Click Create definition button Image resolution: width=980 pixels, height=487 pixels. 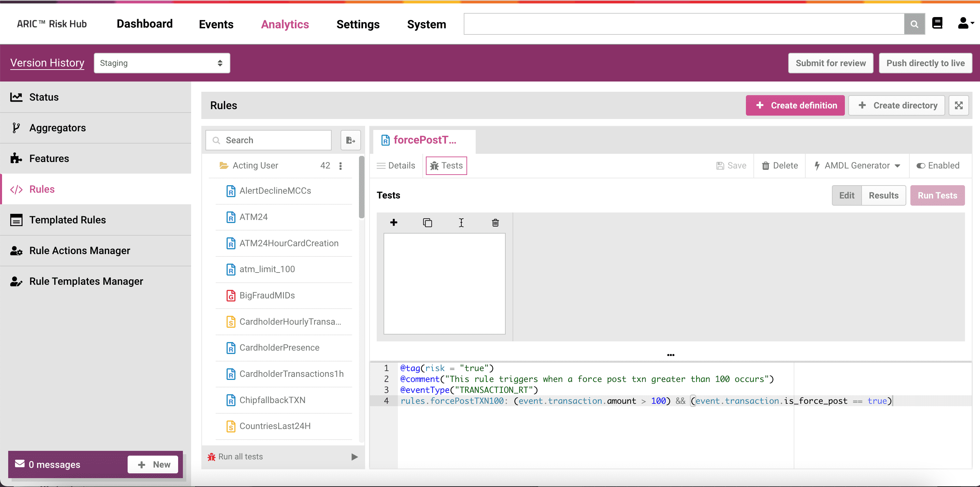point(795,105)
